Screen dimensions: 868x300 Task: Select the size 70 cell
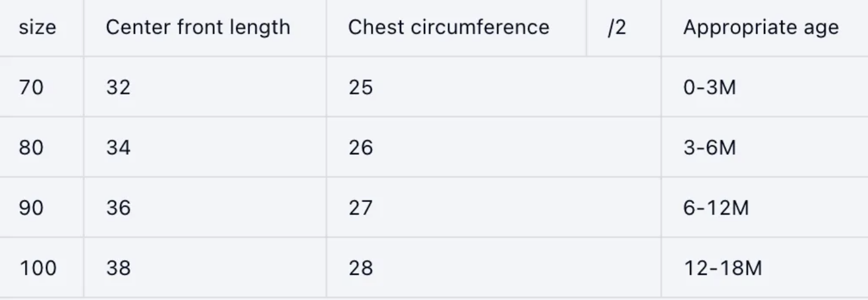point(31,88)
